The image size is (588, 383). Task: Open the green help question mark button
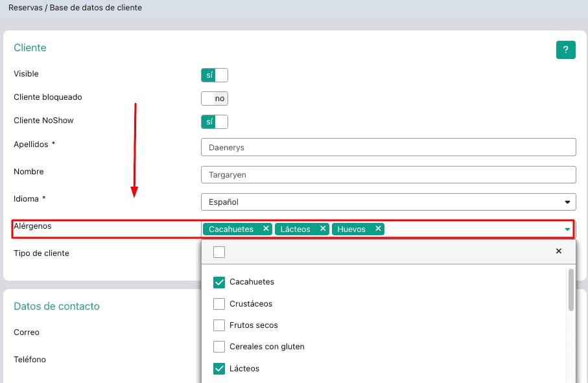pyautogui.click(x=565, y=49)
